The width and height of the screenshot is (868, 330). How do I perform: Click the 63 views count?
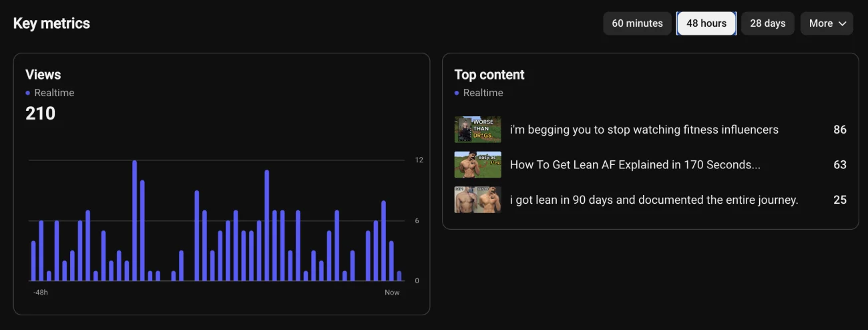tap(840, 164)
